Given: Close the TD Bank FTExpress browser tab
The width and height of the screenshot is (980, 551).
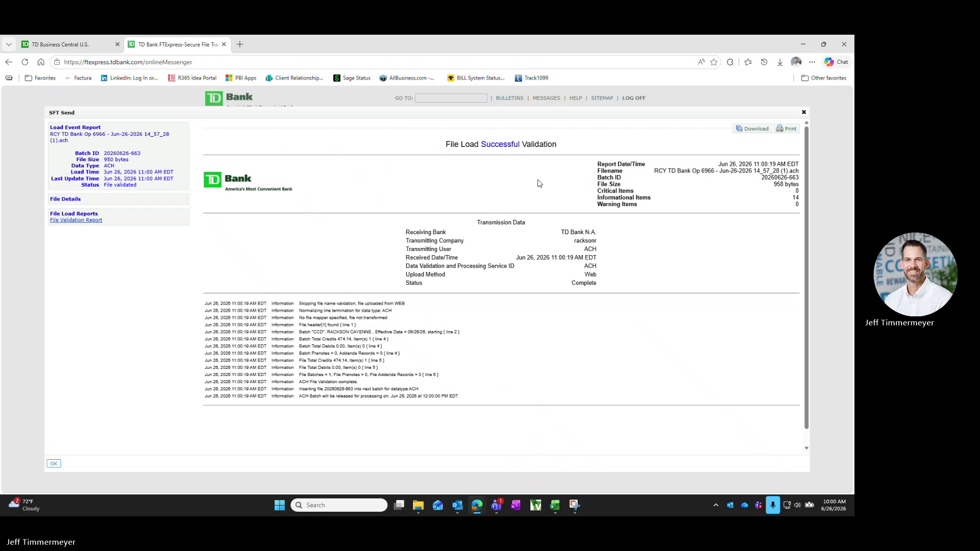Looking at the screenshot, I should (x=224, y=44).
